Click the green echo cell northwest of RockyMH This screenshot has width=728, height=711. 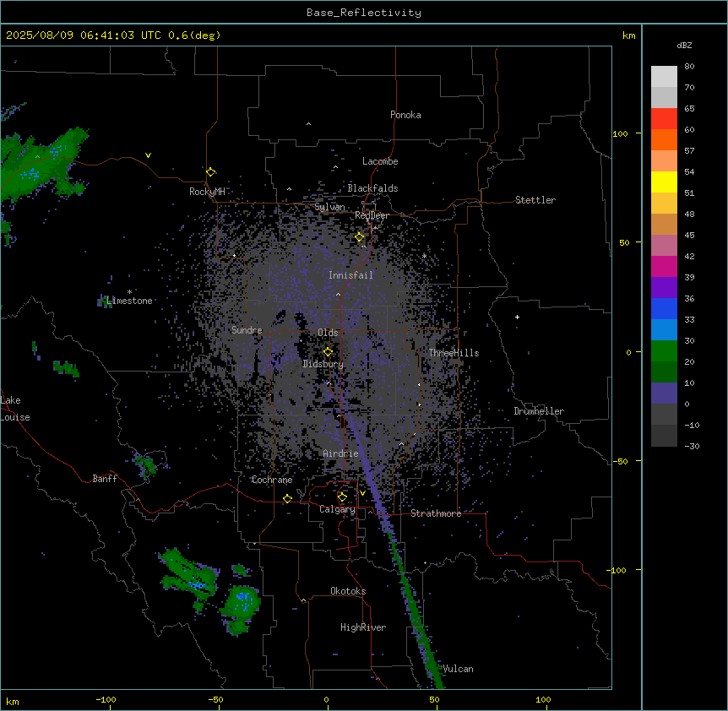click(44, 165)
